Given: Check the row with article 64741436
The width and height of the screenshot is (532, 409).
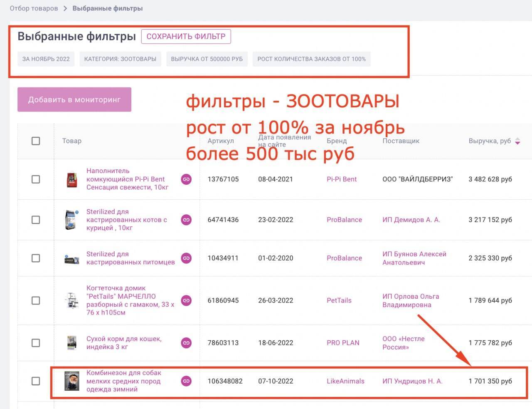Looking at the screenshot, I should [36, 220].
